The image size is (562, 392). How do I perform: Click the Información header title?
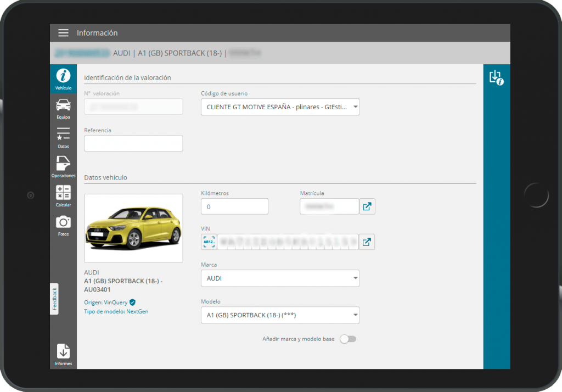point(97,33)
